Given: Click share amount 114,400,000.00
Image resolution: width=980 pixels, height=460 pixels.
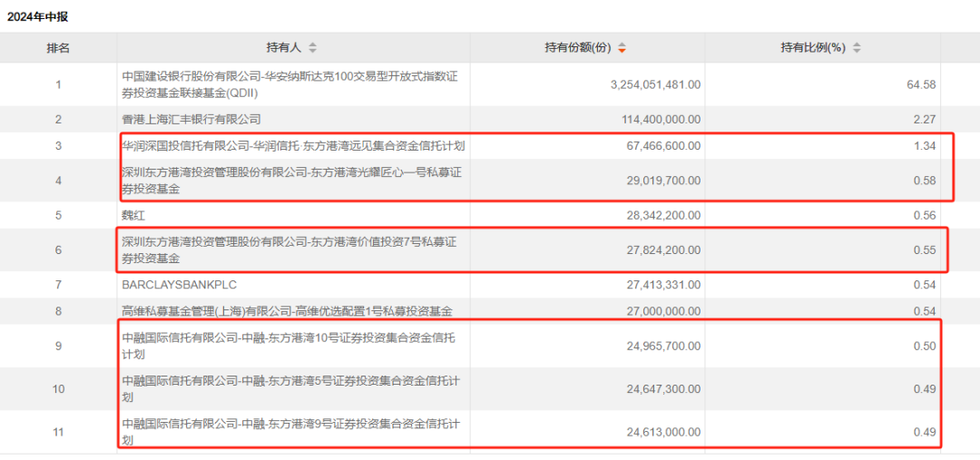Looking at the screenshot, I should (661, 119).
